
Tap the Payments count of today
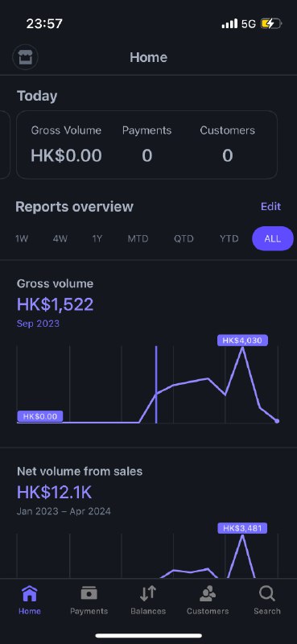(147, 155)
